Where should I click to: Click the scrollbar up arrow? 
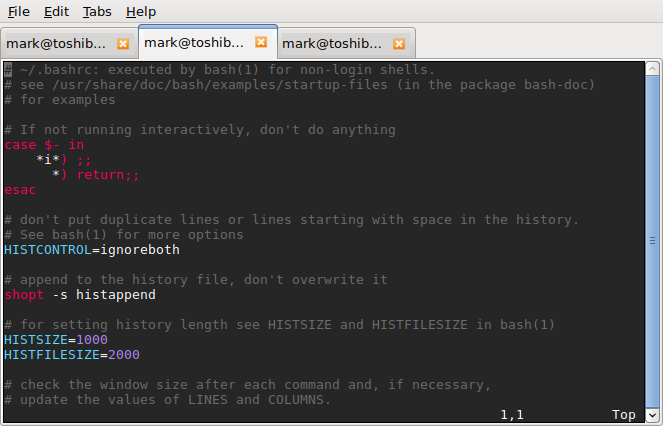[652, 69]
